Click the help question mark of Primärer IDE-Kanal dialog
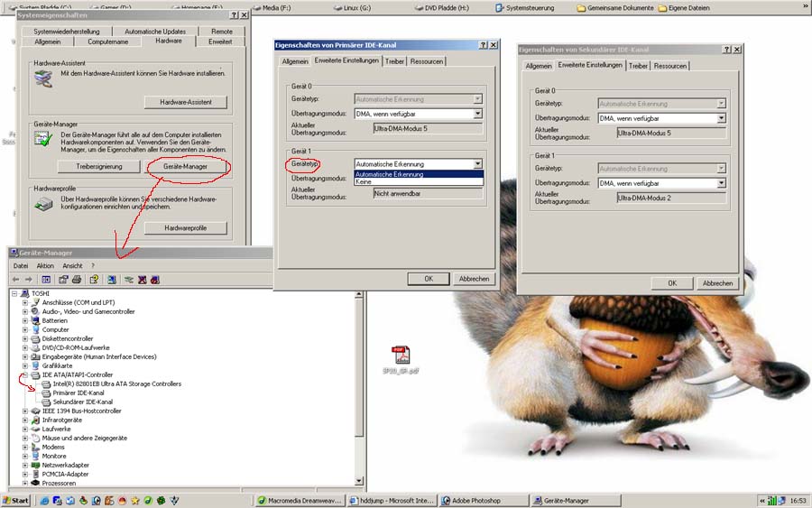The image size is (812, 508). point(483,44)
